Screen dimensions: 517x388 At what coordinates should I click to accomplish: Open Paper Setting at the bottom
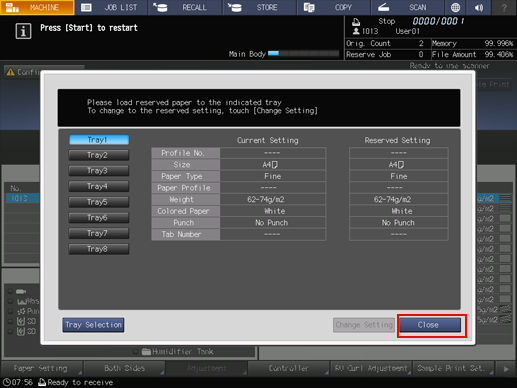(41, 368)
